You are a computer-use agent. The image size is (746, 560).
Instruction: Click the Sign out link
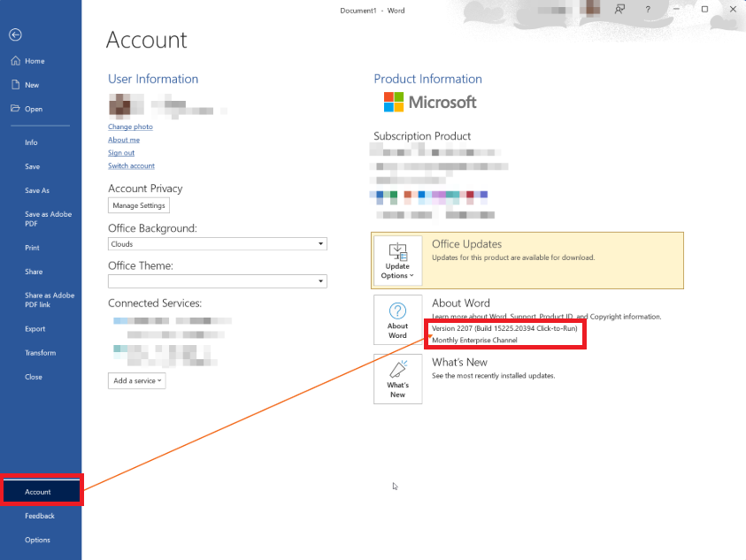point(121,153)
